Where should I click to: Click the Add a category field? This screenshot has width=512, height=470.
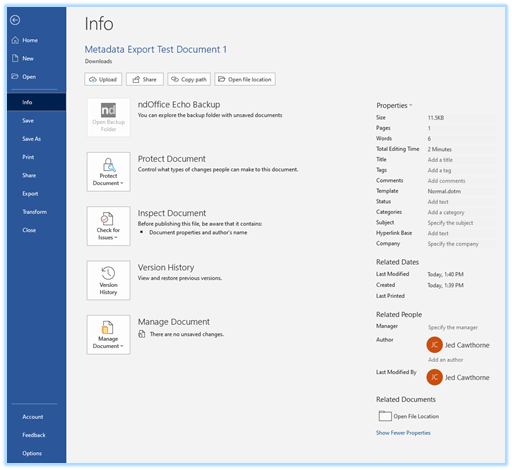tap(462, 212)
